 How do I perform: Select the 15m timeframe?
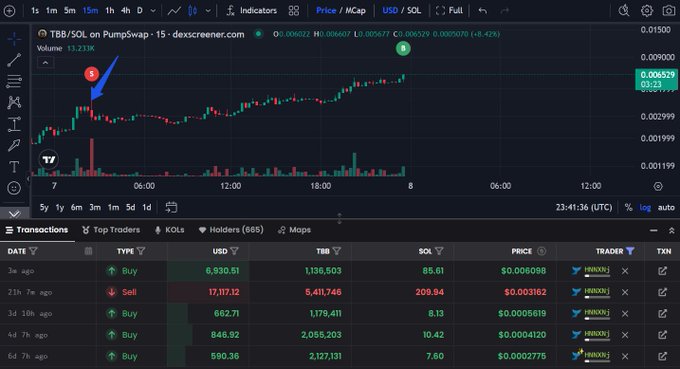pos(90,10)
